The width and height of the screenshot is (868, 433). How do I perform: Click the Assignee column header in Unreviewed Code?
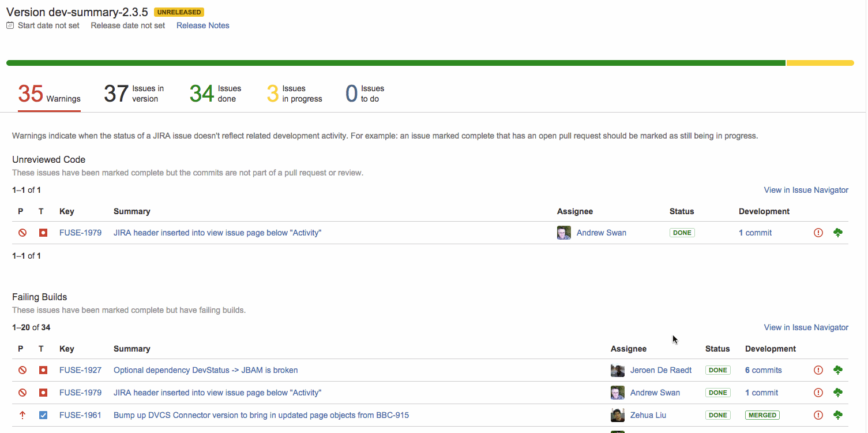[575, 211]
